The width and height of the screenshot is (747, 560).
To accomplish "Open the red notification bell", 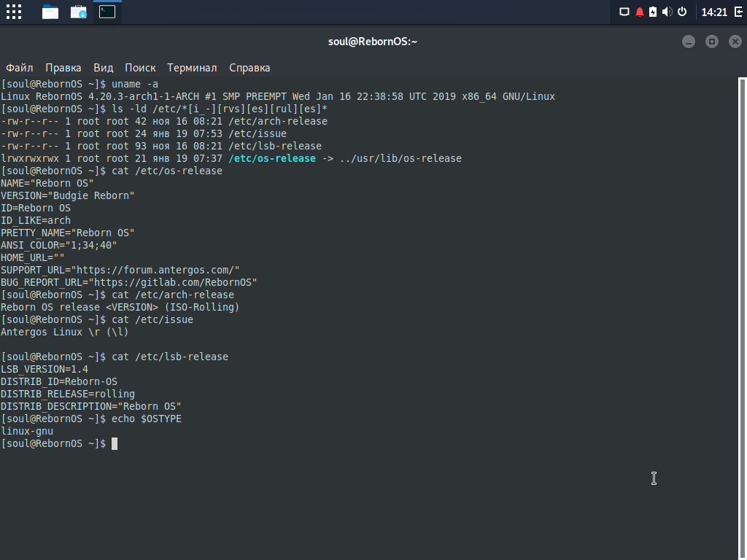I will click(639, 12).
